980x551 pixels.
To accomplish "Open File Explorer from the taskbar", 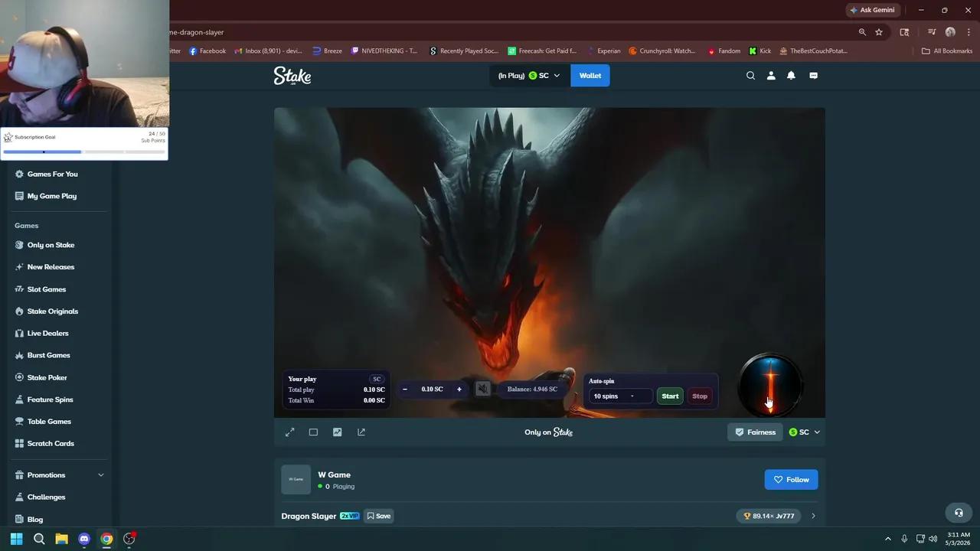I will pos(61,539).
